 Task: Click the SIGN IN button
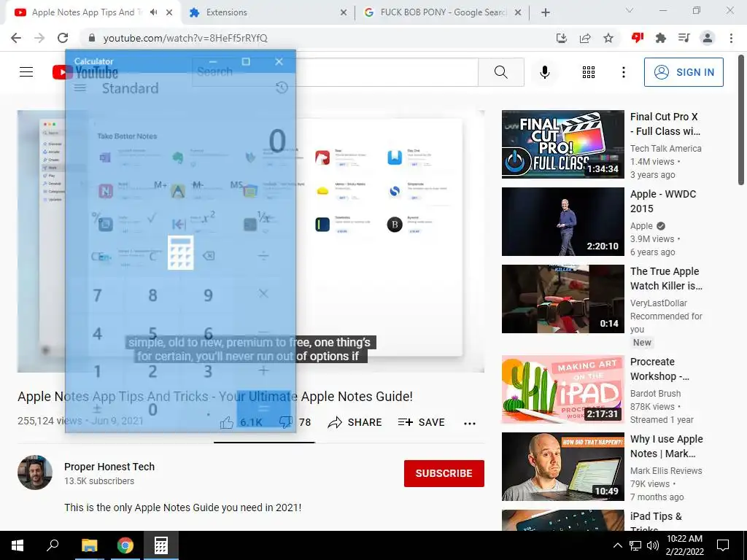click(x=684, y=72)
